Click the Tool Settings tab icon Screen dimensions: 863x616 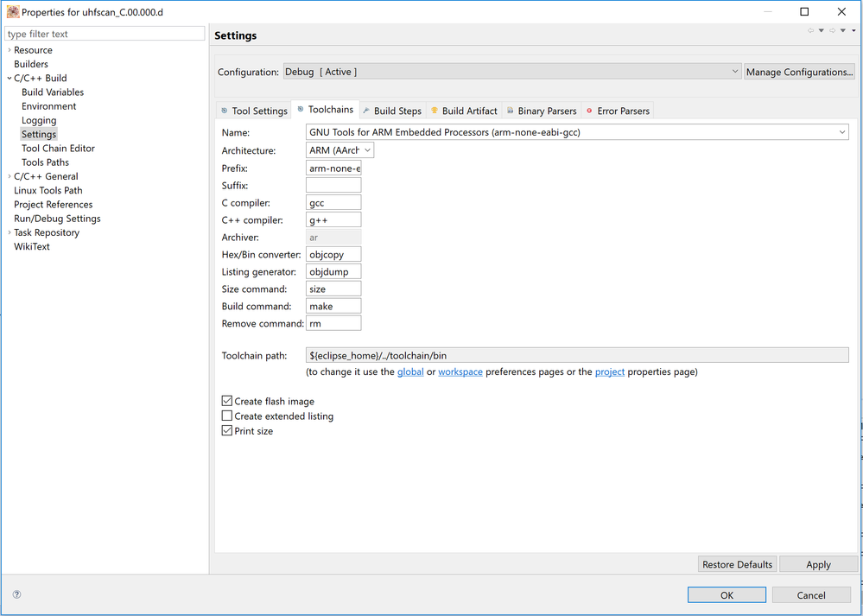[x=225, y=111]
